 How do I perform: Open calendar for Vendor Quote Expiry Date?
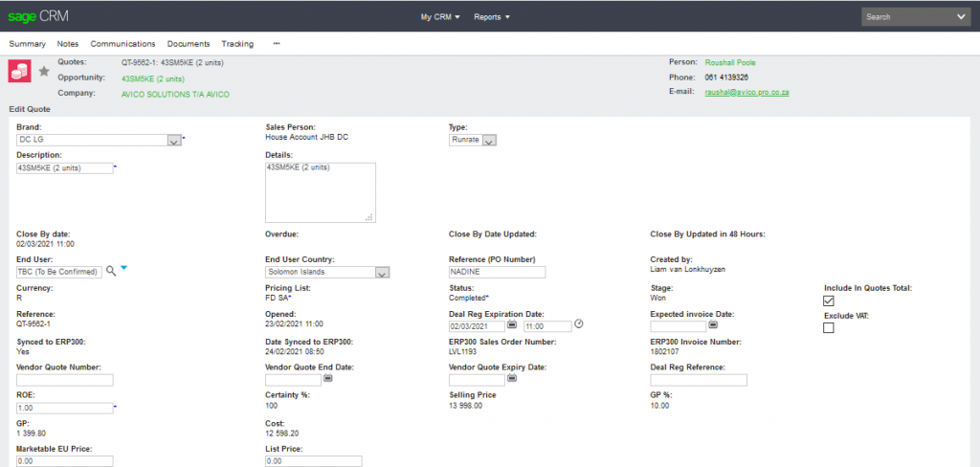[x=512, y=379]
